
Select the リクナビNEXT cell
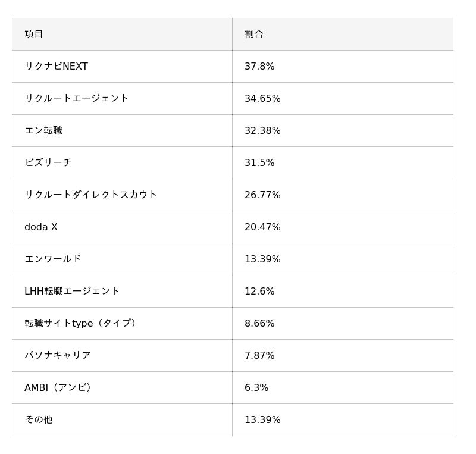coord(57,67)
